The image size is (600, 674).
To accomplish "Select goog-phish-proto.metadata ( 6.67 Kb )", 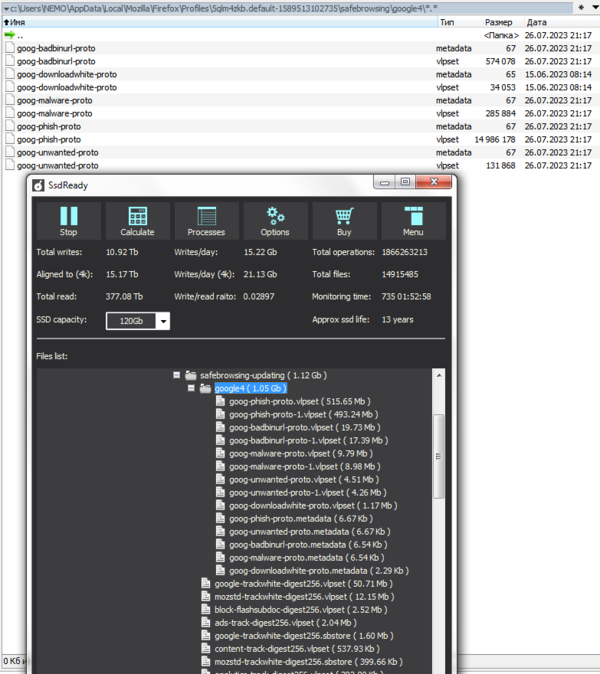I will (x=301, y=519).
